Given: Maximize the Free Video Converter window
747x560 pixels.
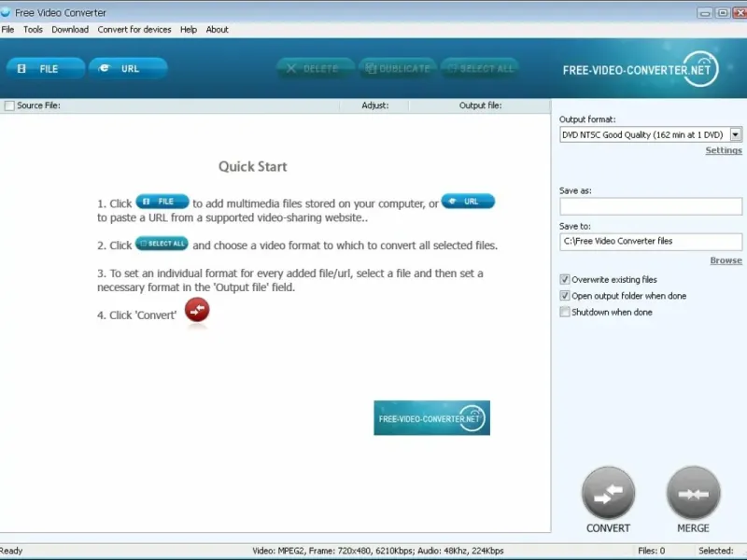Looking at the screenshot, I should (722, 13).
